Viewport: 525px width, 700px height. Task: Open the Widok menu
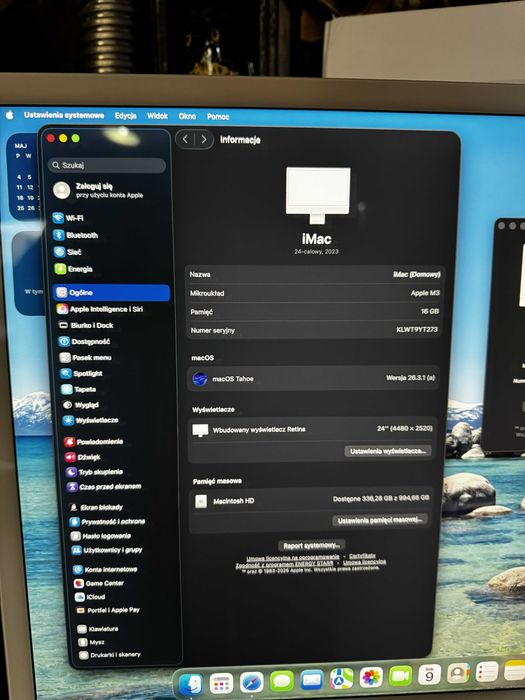click(x=158, y=116)
